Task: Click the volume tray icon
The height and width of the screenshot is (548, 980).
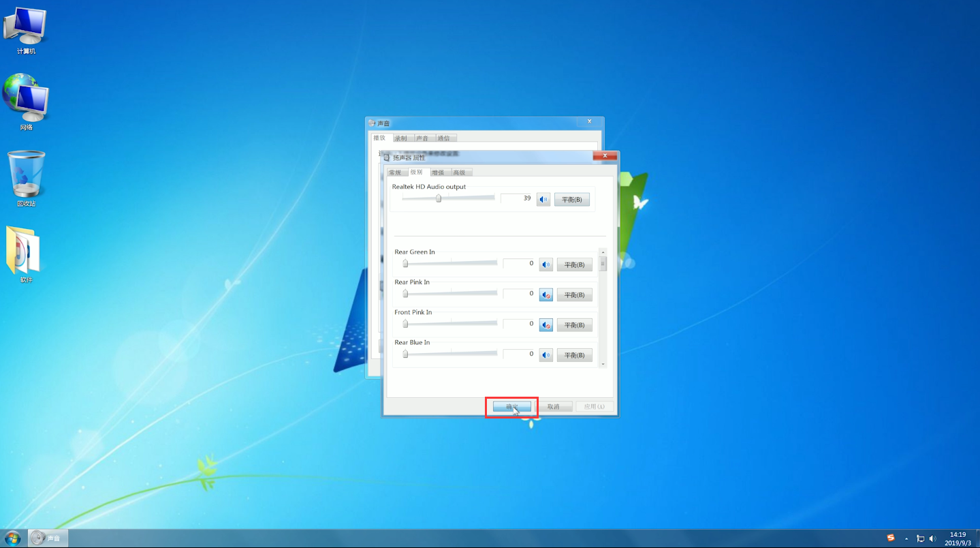Action: pyautogui.click(x=933, y=538)
